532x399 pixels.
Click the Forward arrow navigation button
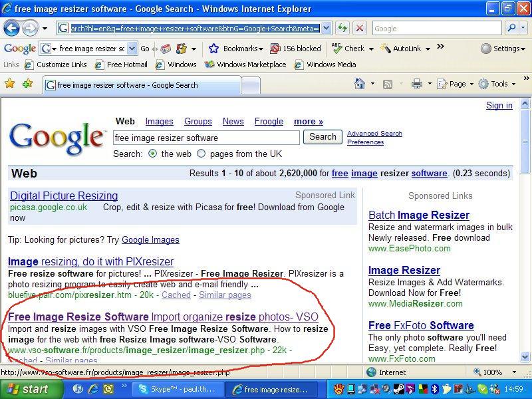point(30,28)
